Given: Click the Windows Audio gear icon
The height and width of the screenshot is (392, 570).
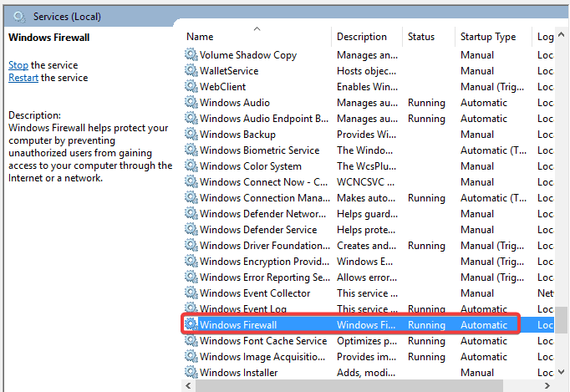Looking at the screenshot, I should pyautogui.click(x=191, y=102).
